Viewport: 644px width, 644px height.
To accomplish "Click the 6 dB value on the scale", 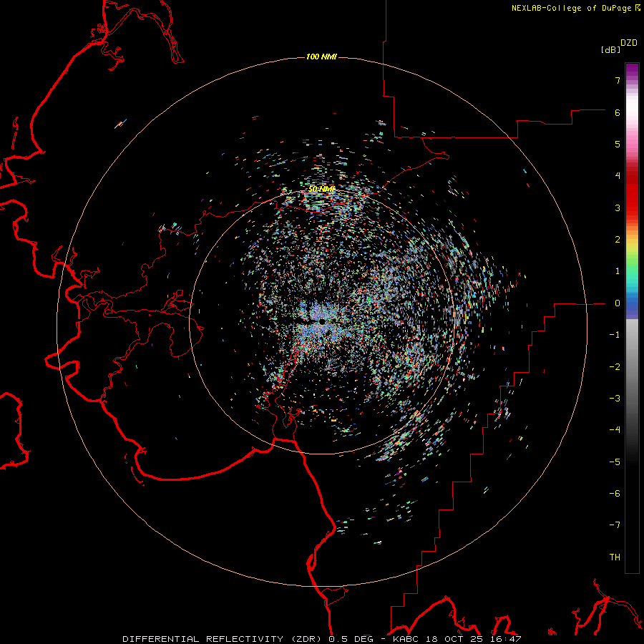I will (618, 112).
